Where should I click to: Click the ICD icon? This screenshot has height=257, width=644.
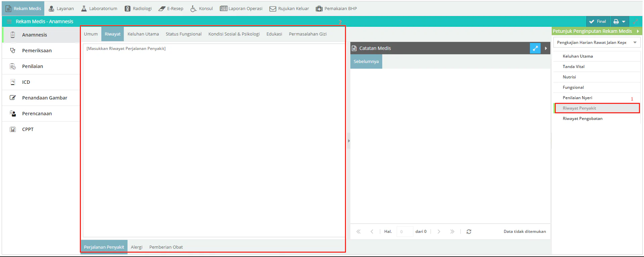tap(13, 82)
